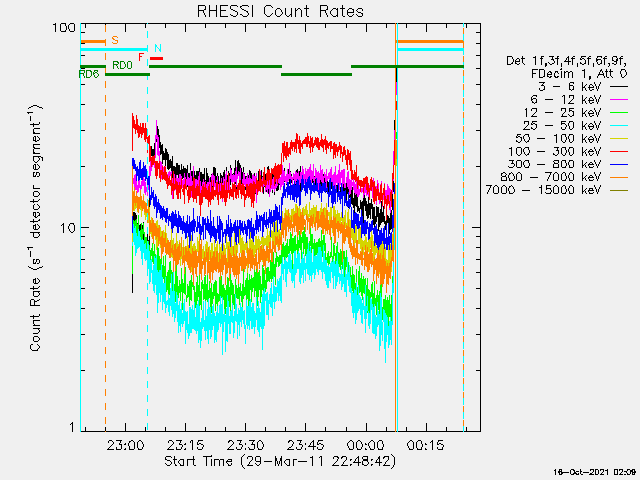
Task: Click the x-axis tick label 23:30
Action: click(x=246, y=445)
